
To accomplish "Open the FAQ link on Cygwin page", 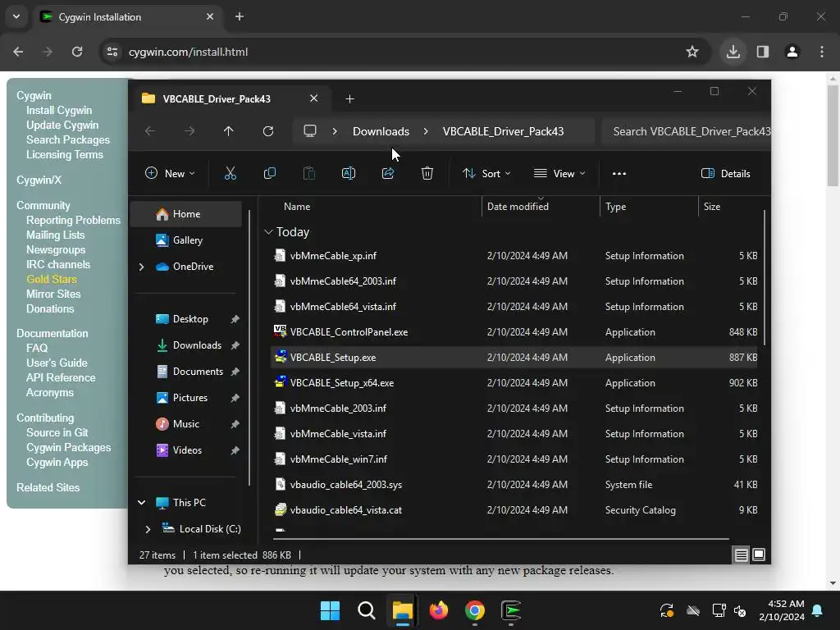I will coord(37,348).
